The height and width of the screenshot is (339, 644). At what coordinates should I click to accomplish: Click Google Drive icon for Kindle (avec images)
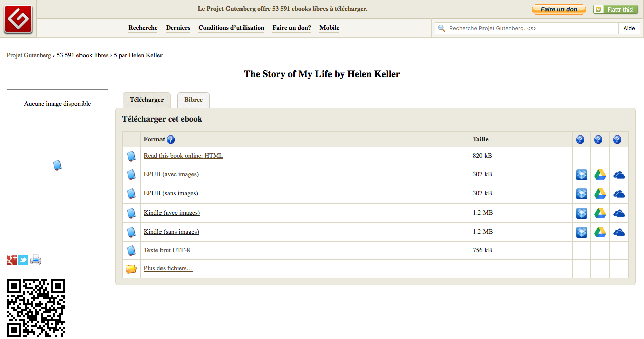click(600, 213)
